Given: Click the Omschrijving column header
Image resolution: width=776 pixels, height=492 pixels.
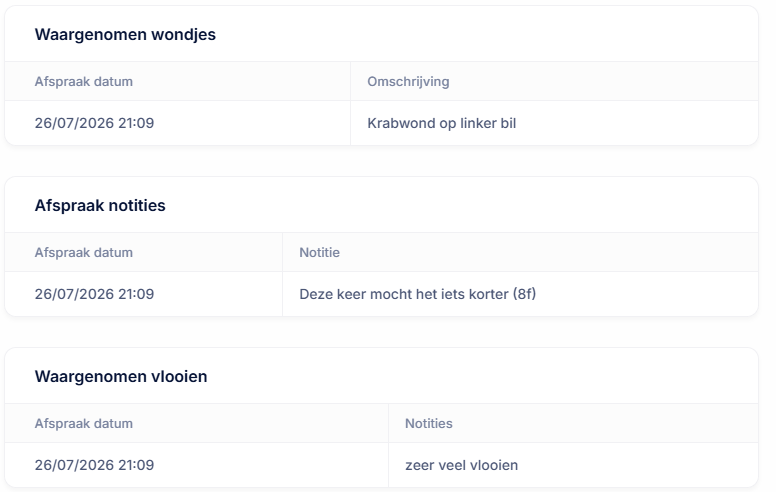Looking at the screenshot, I should tap(408, 82).
